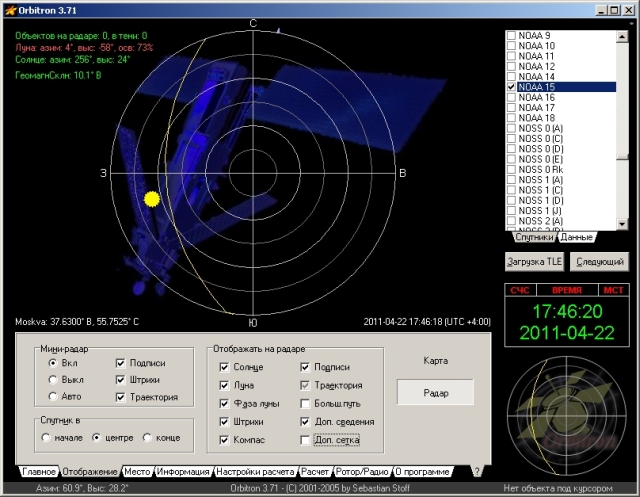Click the mini-radar display thumbnail

tap(567, 416)
